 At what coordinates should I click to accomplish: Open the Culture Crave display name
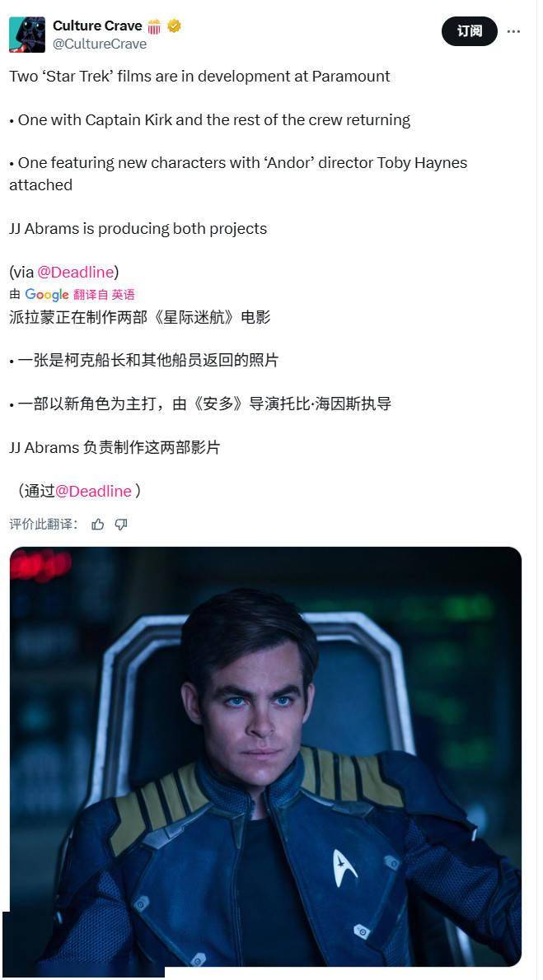97,26
